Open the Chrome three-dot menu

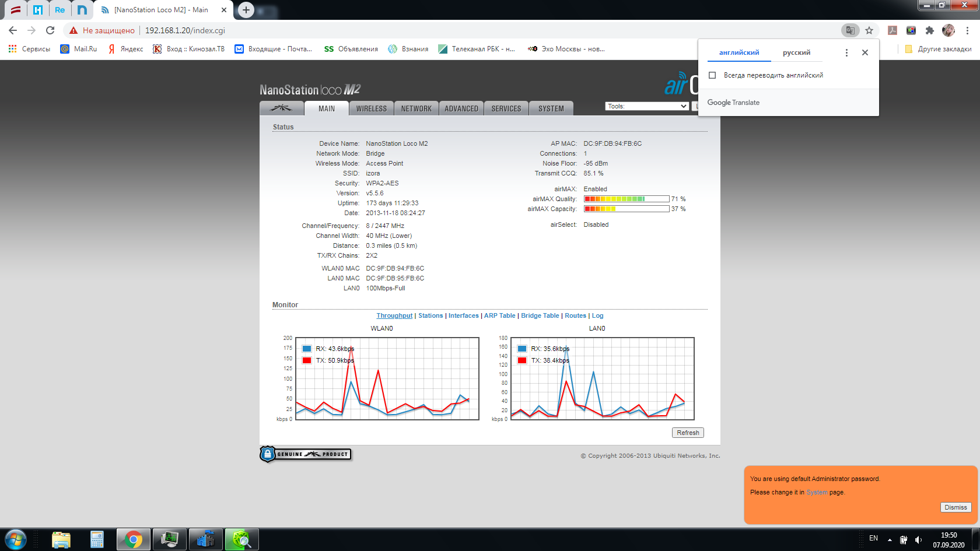967,30
